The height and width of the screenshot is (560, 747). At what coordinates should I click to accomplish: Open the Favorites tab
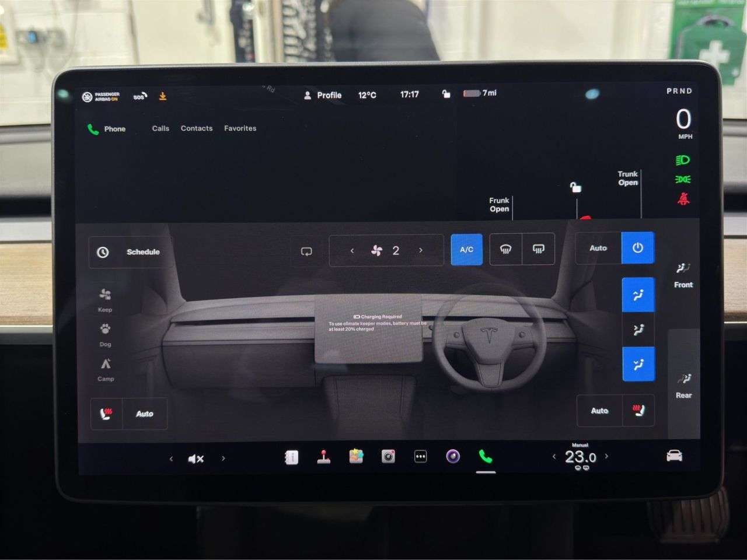click(x=240, y=128)
